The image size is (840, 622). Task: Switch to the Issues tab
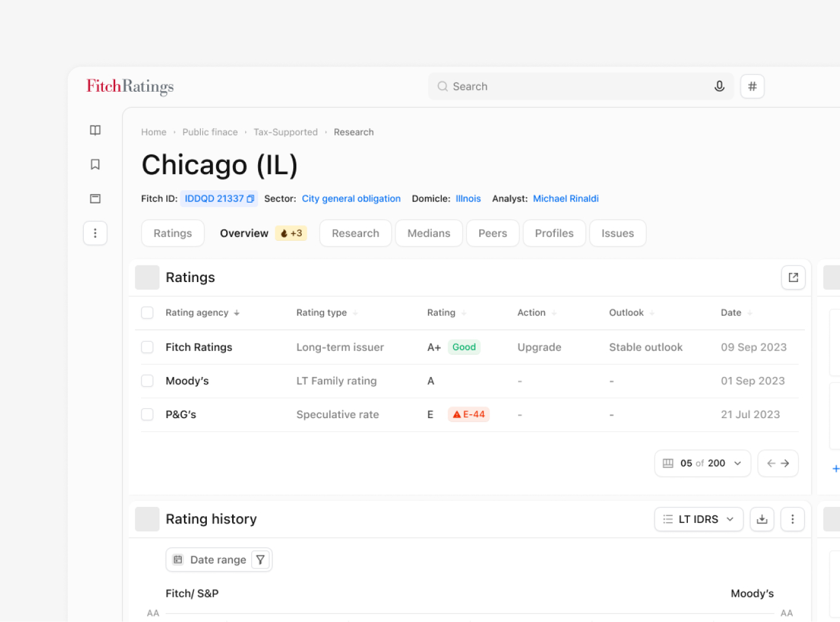tap(618, 233)
